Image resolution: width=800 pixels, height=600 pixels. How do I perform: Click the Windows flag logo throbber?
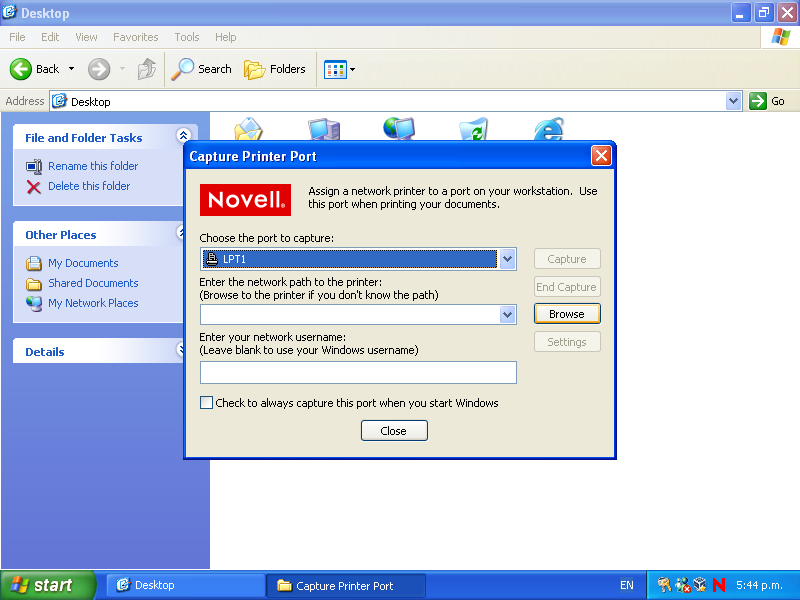coord(781,37)
